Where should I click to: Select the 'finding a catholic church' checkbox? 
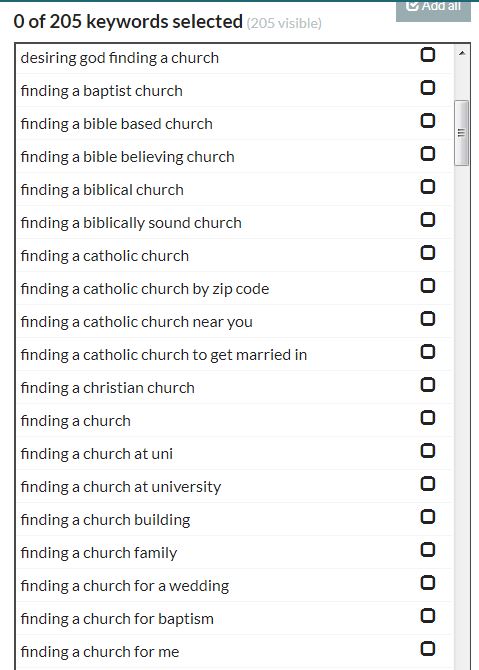coord(428,253)
